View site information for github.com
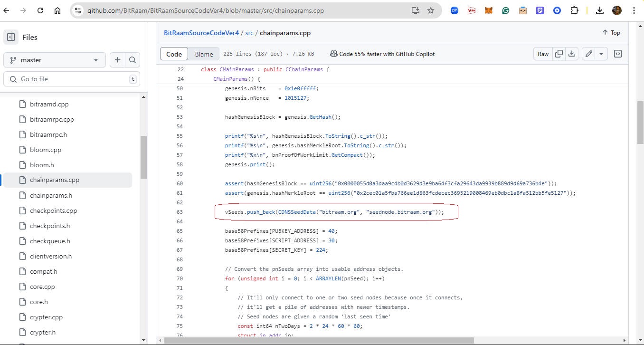This screenshot has width=644, height=345. point(78,10)
